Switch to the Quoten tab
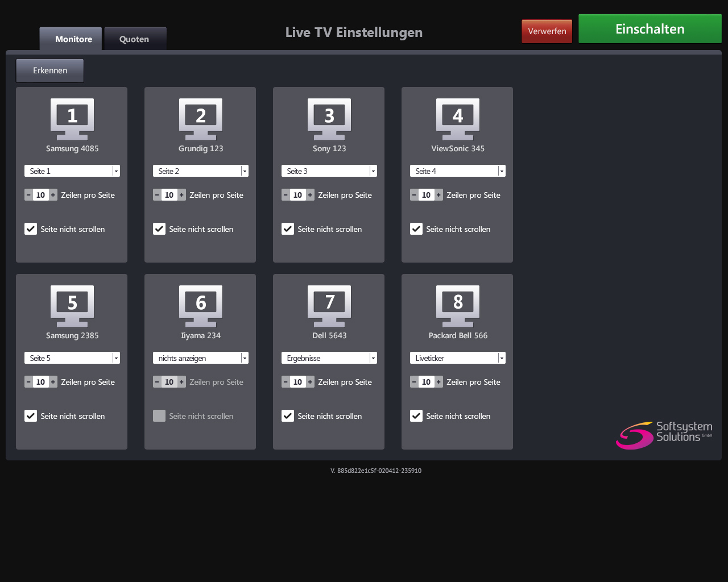The height and width of the screenshot is (582, 728). click(135, 39)
